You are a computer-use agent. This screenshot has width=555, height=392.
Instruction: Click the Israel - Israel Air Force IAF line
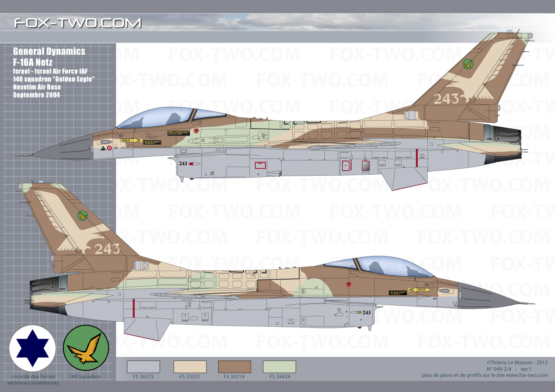point(50,71)
